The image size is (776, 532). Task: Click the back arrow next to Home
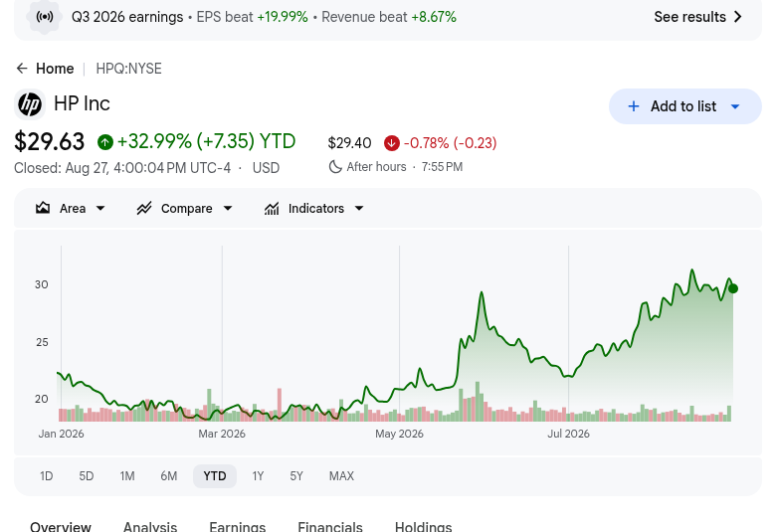[x=22, y=69]
